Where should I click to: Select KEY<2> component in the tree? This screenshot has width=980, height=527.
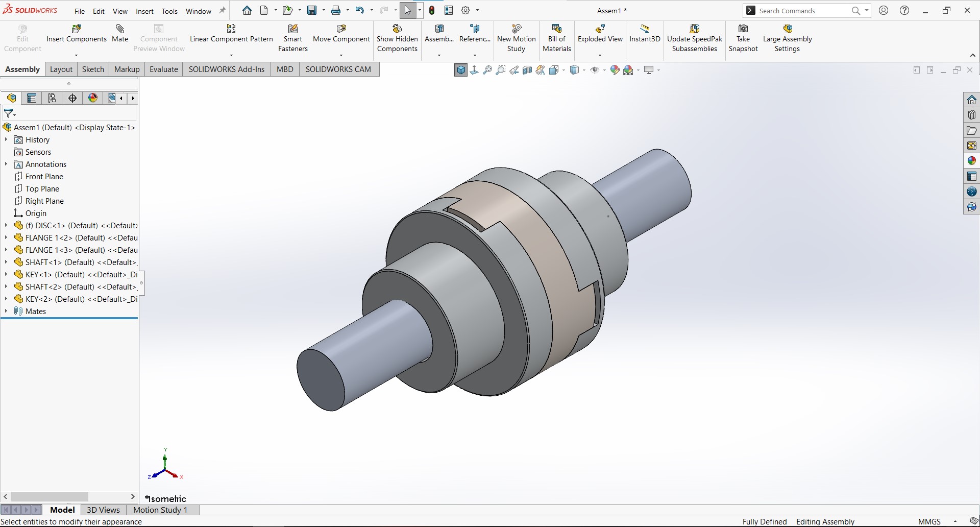76,299
